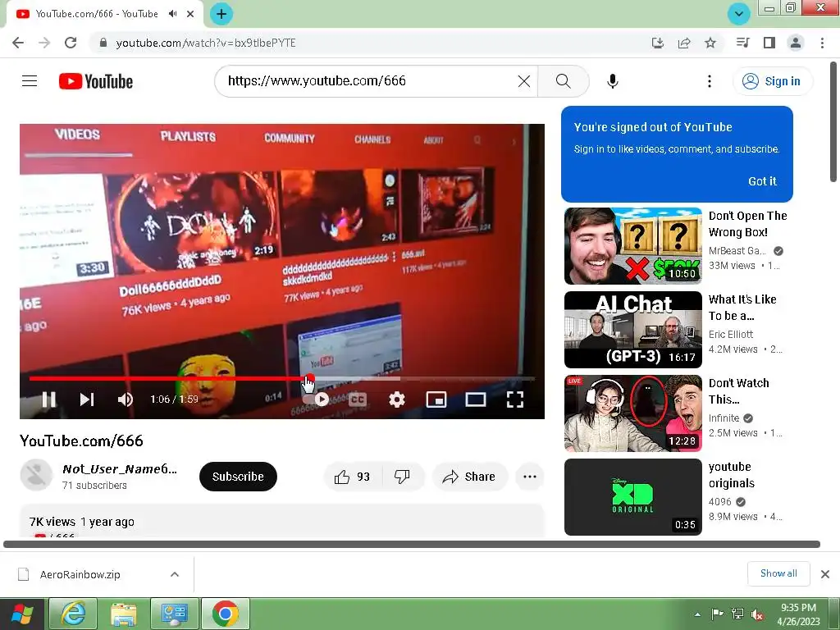Install or download page icon in address bar
840x630 pixels.
[x=657, y=43]
